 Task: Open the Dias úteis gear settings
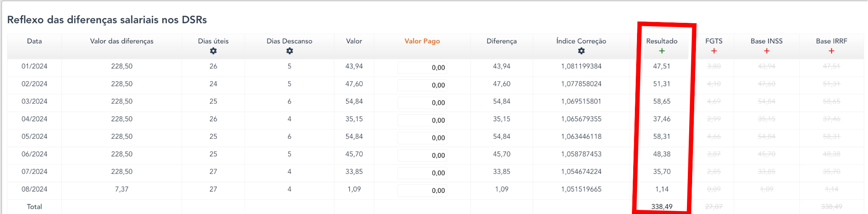tap(213, 51)
